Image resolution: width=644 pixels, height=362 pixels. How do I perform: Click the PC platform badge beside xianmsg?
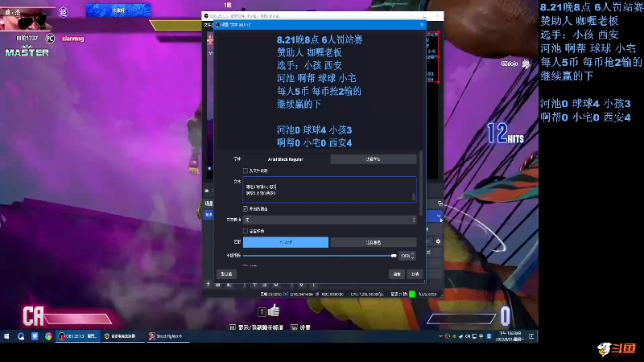tap(50, 39)
